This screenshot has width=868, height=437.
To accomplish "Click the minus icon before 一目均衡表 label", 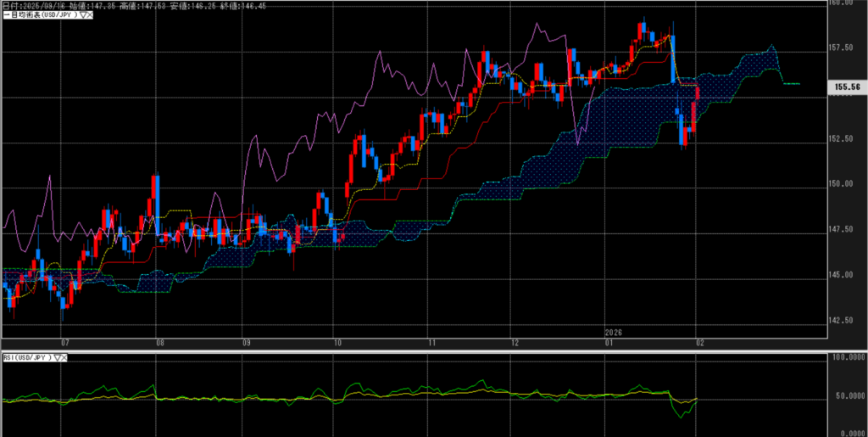I will 4,15.
